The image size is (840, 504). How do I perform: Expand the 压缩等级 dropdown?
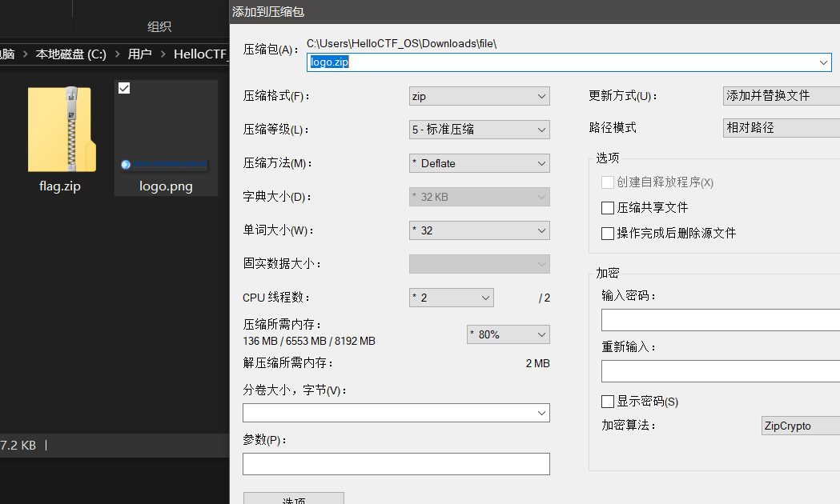(479, 130)
